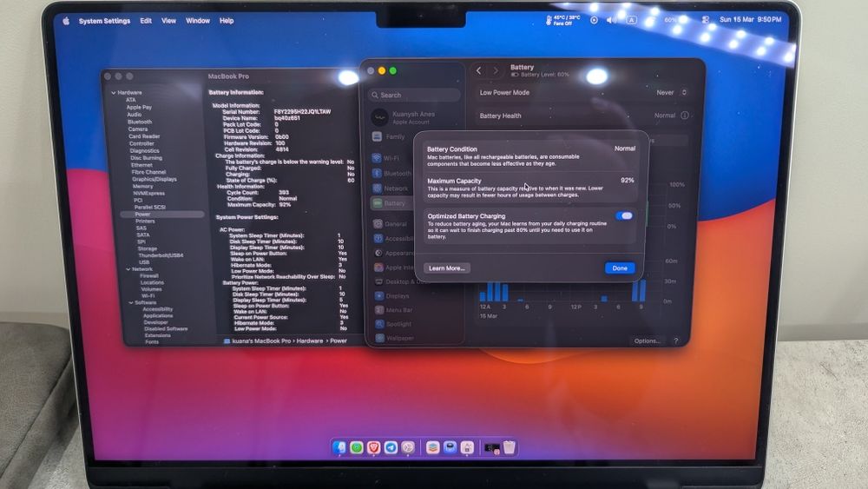Image resolution: width=868 pixels, height=489 pixels.
Task: Select Applications in System Information sidebar
Action: [x=158, y=315]
